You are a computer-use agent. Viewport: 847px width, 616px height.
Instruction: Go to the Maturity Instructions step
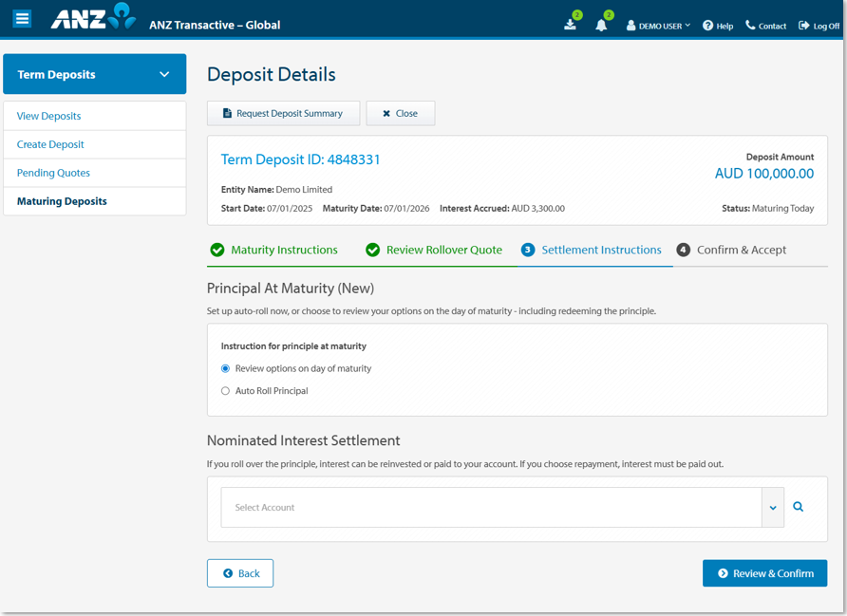point(273,250)
